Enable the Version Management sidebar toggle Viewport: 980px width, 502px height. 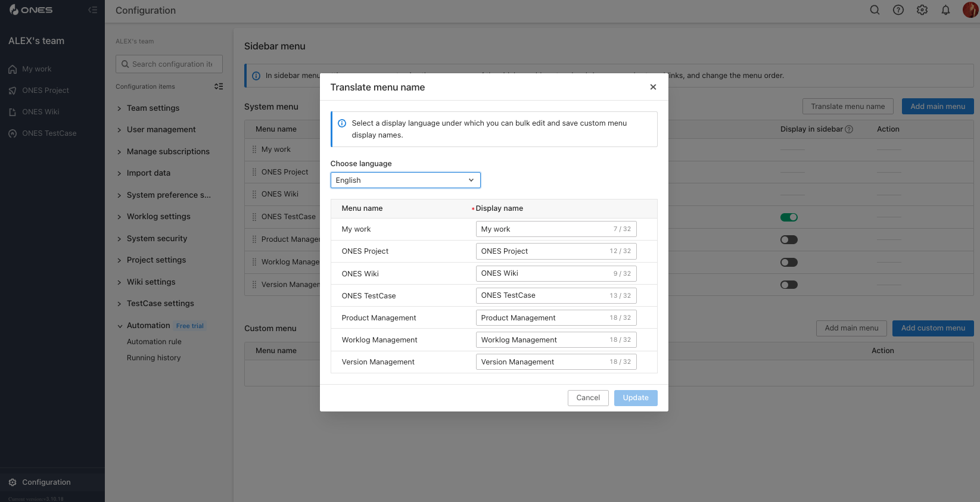click(x=789, y=285)
